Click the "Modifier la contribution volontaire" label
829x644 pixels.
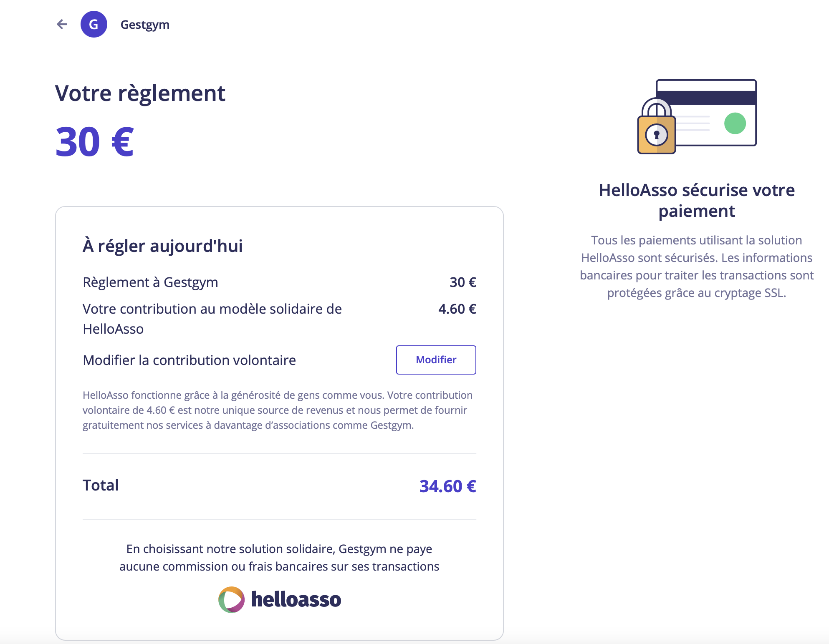pos(189,360)
